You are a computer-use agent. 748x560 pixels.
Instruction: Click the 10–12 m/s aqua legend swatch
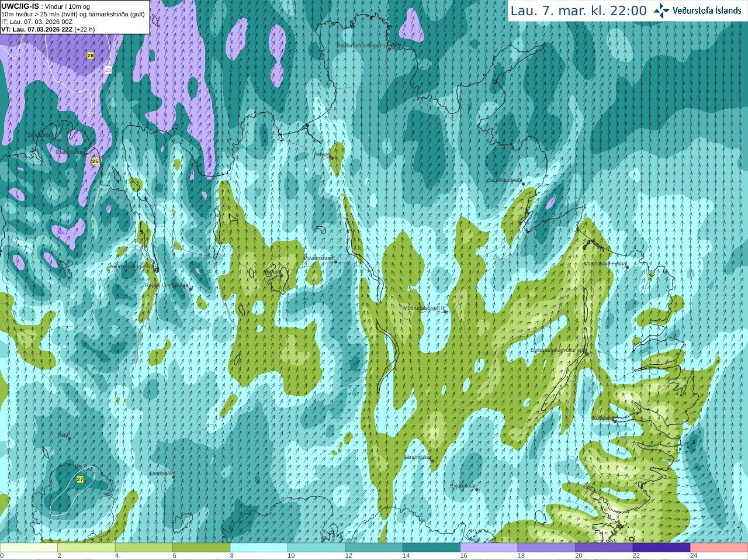point(316,548)
